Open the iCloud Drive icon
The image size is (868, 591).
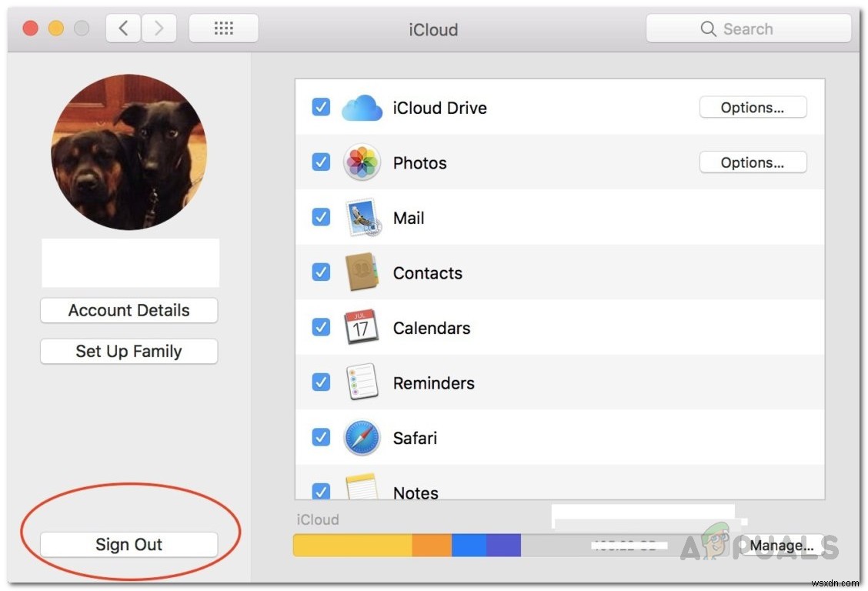[x=362, y=108]
